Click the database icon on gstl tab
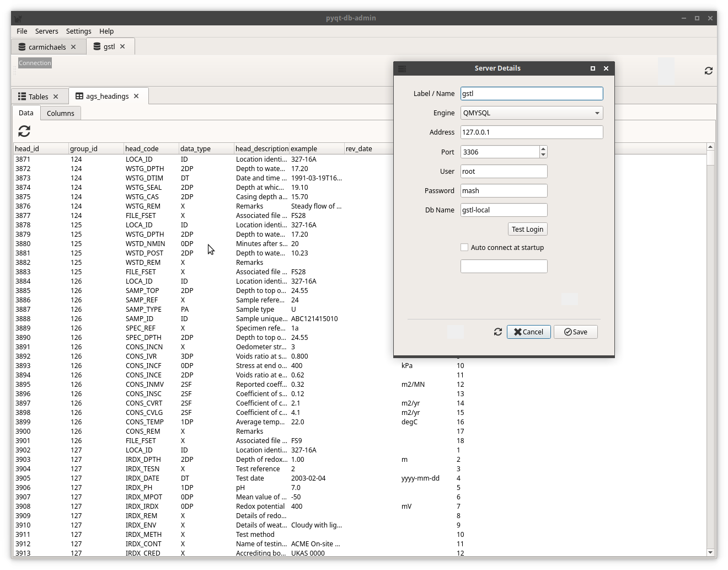The image size is (728, 570). pos(97,46)
